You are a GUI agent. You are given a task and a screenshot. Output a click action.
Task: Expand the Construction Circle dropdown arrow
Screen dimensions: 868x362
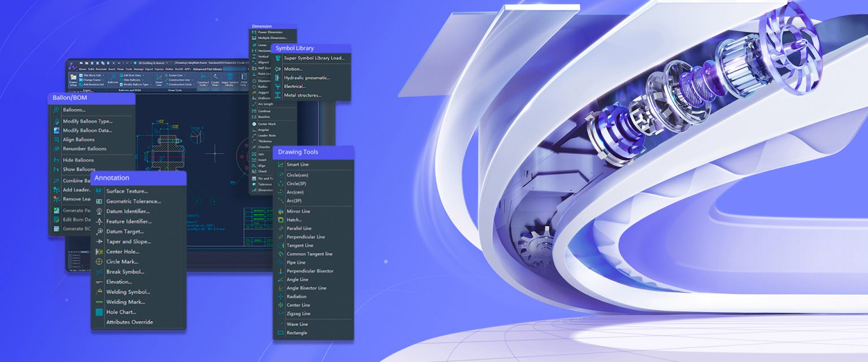[194, 84]
